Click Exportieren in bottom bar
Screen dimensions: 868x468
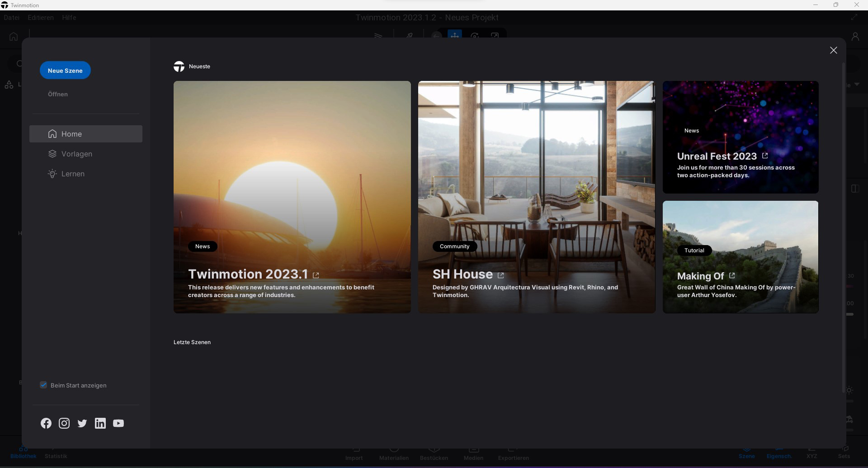(514, 455)
